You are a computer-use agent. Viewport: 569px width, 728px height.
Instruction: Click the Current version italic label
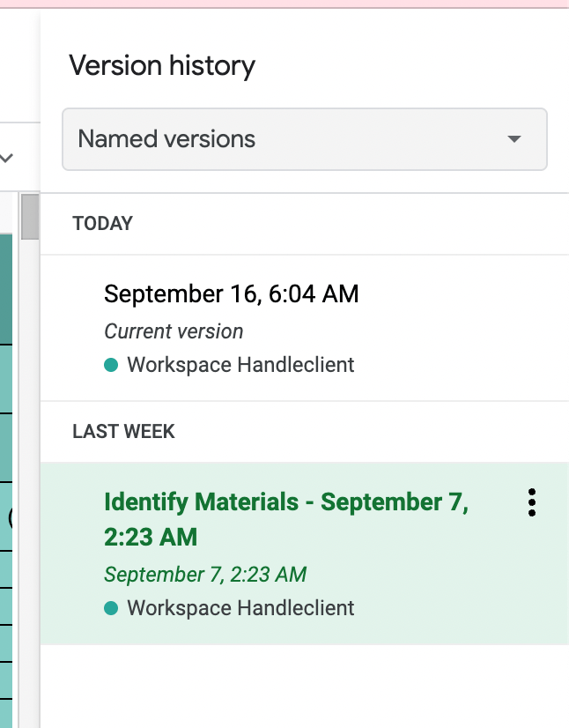point(174,331)
